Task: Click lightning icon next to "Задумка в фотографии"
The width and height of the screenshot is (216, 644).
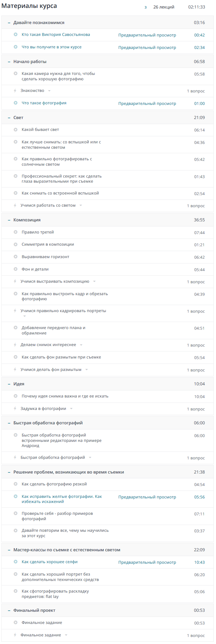Action: click(x=15, y=409)
